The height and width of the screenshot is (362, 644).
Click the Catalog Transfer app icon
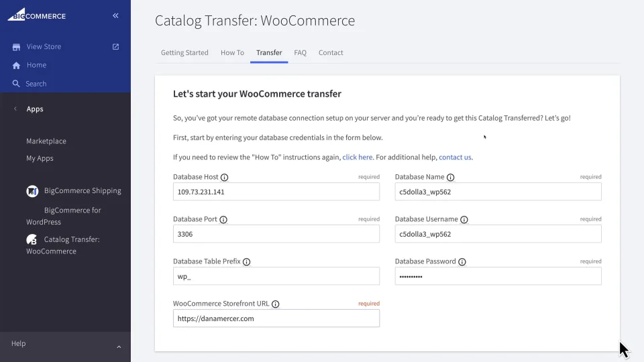32,239
